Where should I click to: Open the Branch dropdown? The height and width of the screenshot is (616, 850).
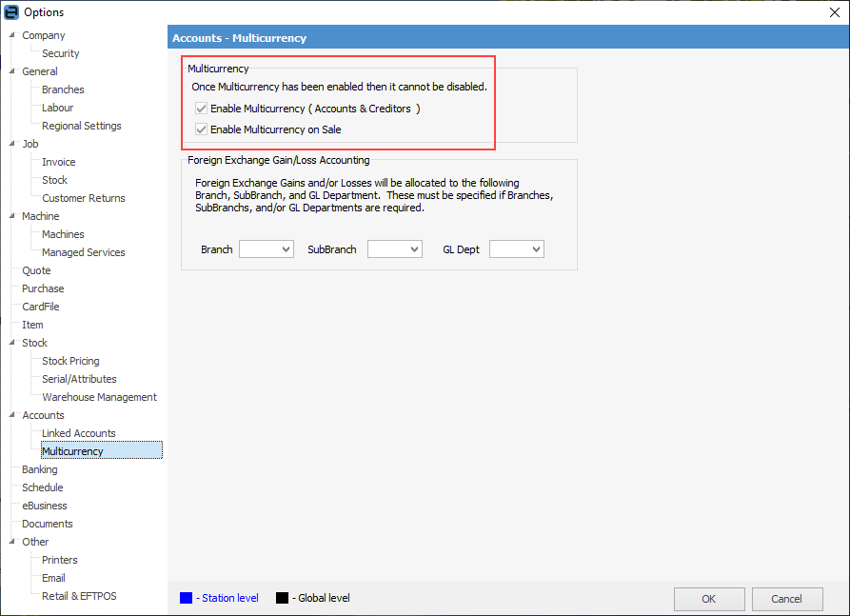pyautogui.click(x=267, y=249)
